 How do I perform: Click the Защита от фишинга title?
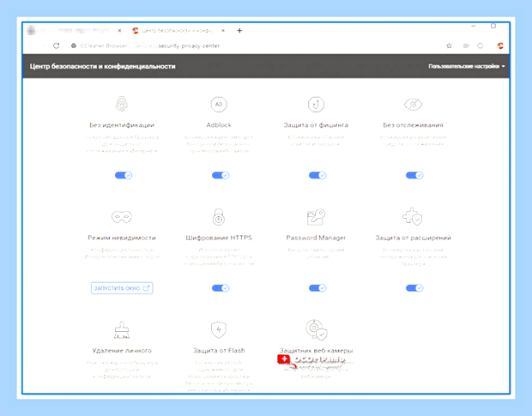[316, 125]
